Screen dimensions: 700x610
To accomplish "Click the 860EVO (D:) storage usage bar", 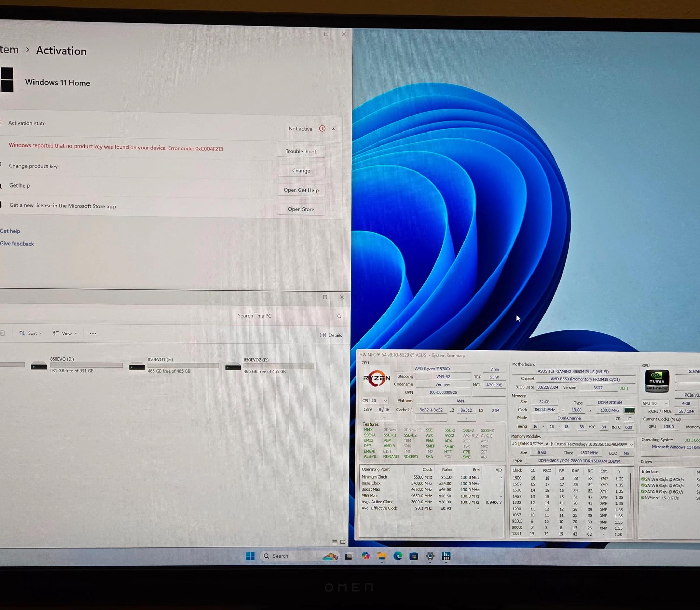I will pos(86,365).
